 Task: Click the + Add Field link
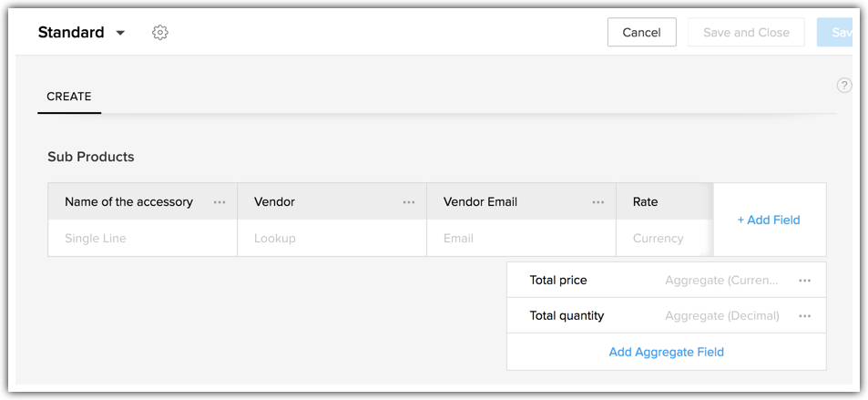coord(769,220)
